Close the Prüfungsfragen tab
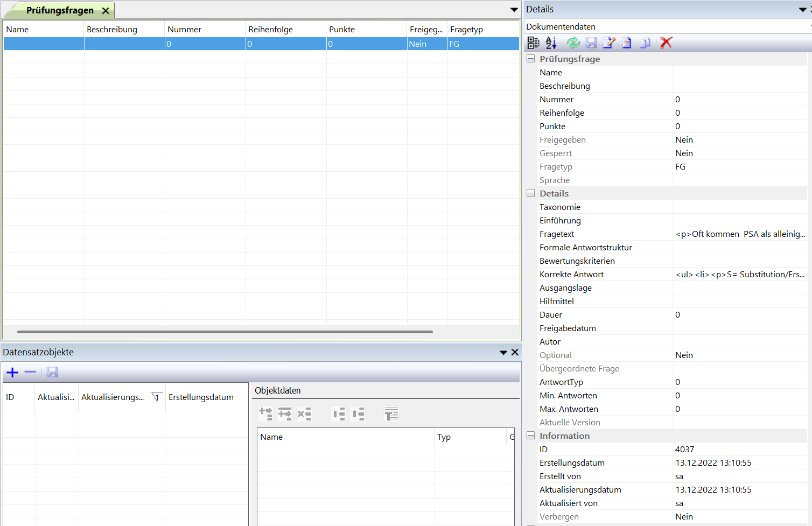This screenshot has height=526, width=812. click(x=106, y=11)
